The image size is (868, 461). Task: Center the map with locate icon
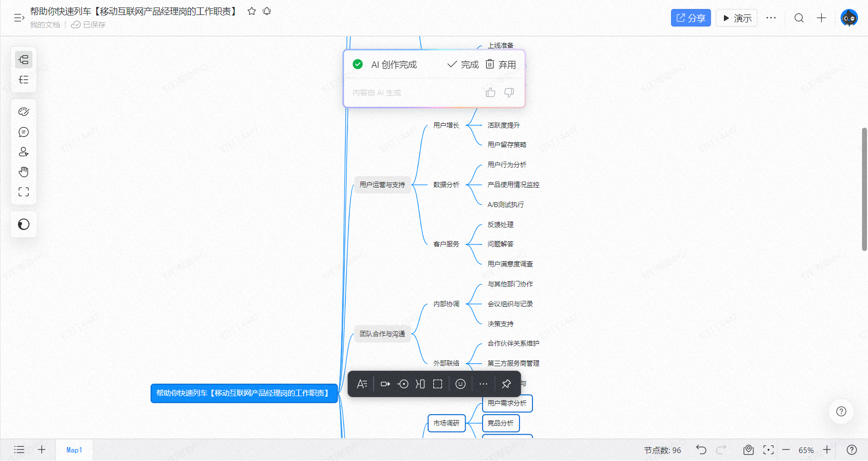click(768, 450)
